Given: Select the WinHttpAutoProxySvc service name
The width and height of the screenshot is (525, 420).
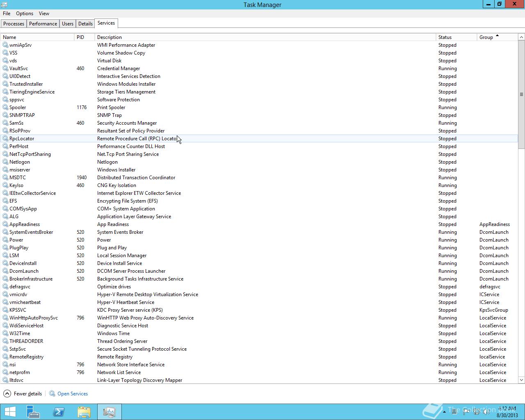Looking at the screenshot, I should [34, 318].
